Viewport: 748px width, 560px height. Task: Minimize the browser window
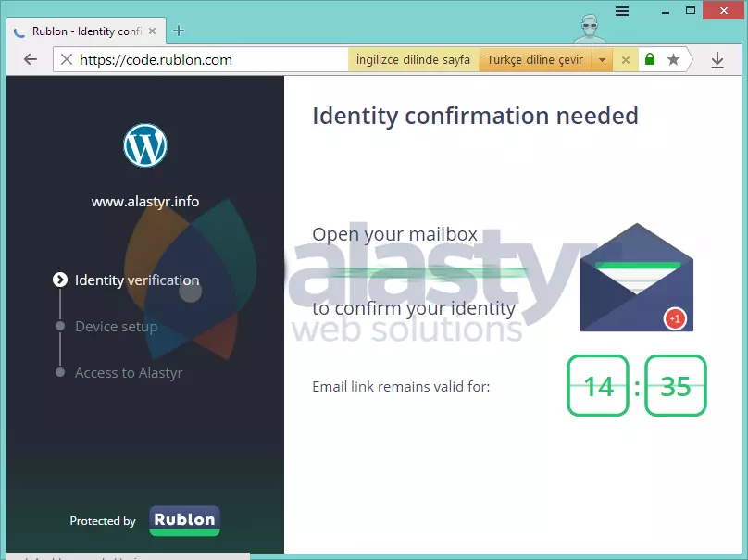(666, 11)
